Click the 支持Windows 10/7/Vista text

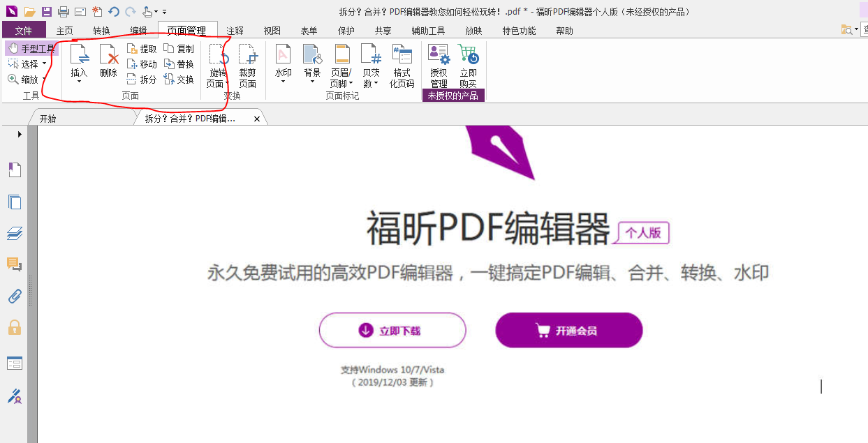392,370
